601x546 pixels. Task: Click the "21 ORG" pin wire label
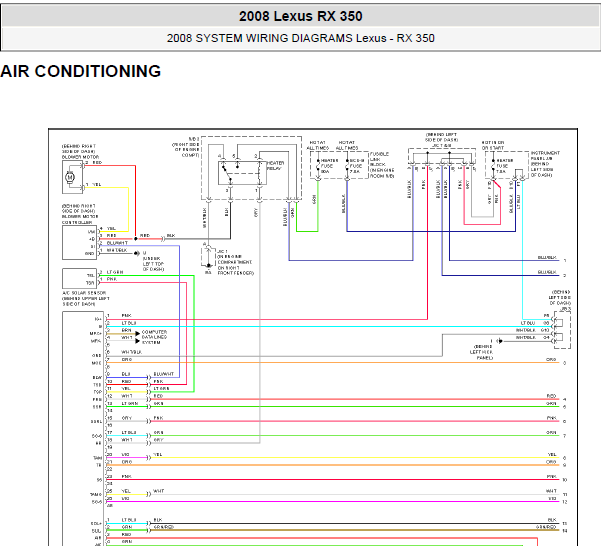[119, 462]
